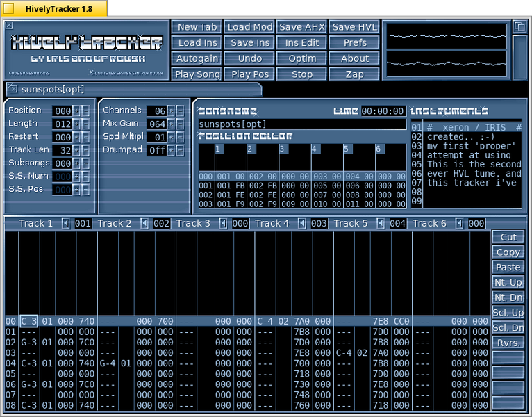The width and height of the screenshot is (532, 417).
Task: Mute Track 6 speaker icon
Action: coord(459,223)
